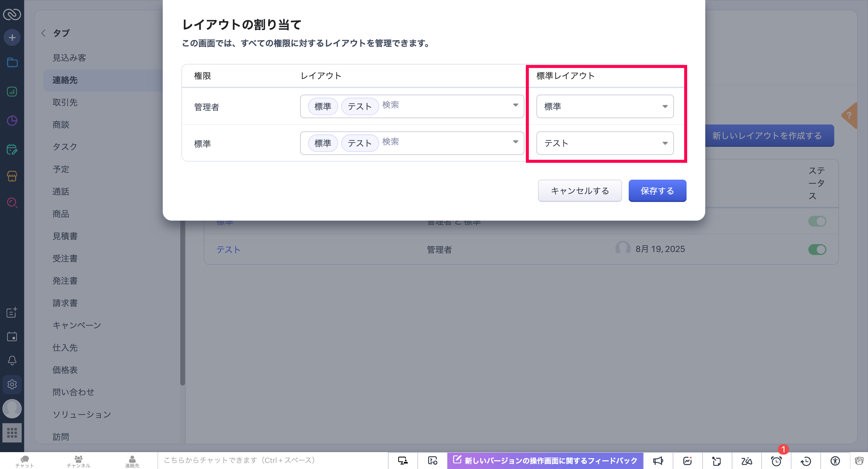Open the notification bell icon
Screen dimensions: 868x469
pyautogui.click(x=12, y=360)
